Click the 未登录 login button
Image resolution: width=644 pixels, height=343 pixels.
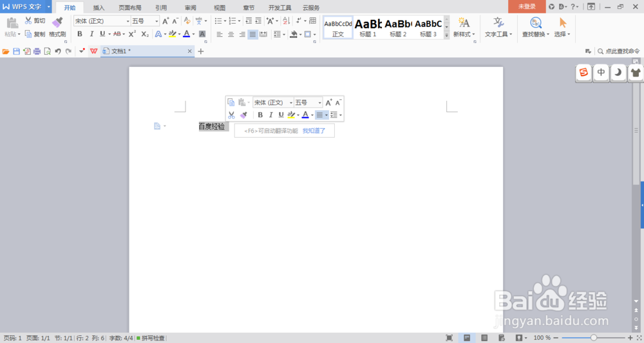click(527, 6)
